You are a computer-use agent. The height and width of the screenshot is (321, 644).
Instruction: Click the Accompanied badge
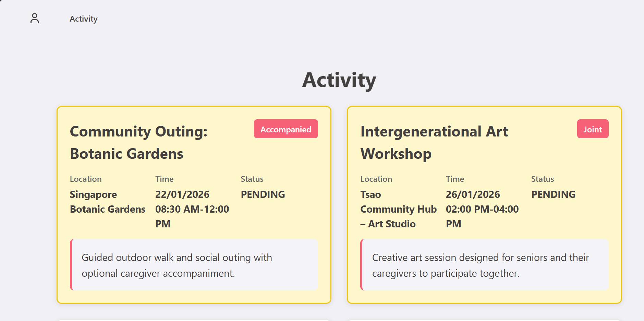coord(285,129)
